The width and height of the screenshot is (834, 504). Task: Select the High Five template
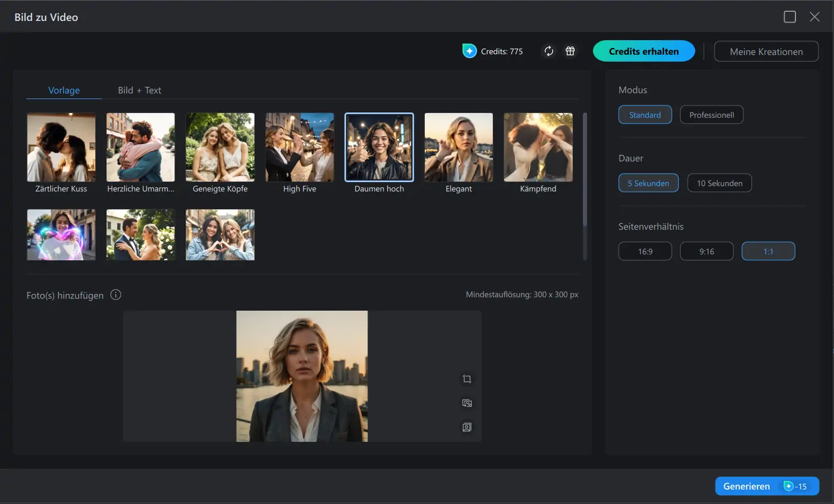click(x=299, y=147)
